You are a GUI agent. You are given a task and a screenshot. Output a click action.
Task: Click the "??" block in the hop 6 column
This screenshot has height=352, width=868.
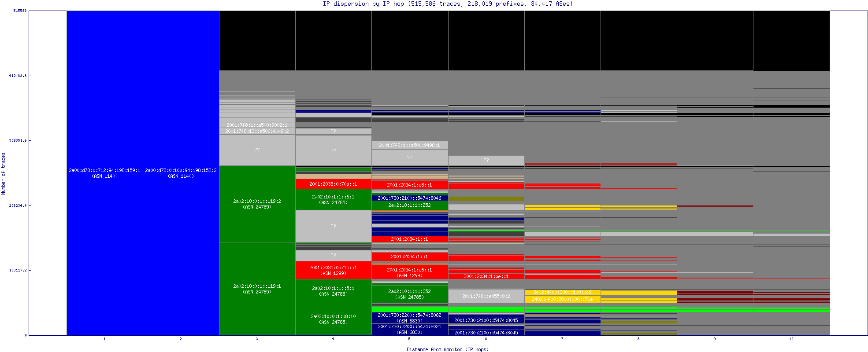click(486, 161)
